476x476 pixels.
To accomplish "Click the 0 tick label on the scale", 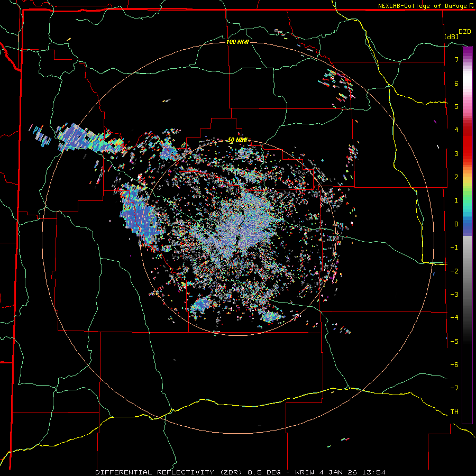I will (x=456, y=224).
